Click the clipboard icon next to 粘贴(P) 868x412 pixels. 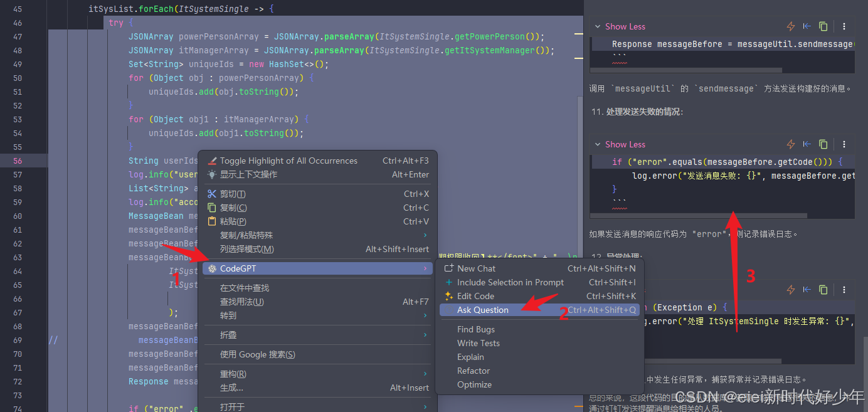coord(212,221)
